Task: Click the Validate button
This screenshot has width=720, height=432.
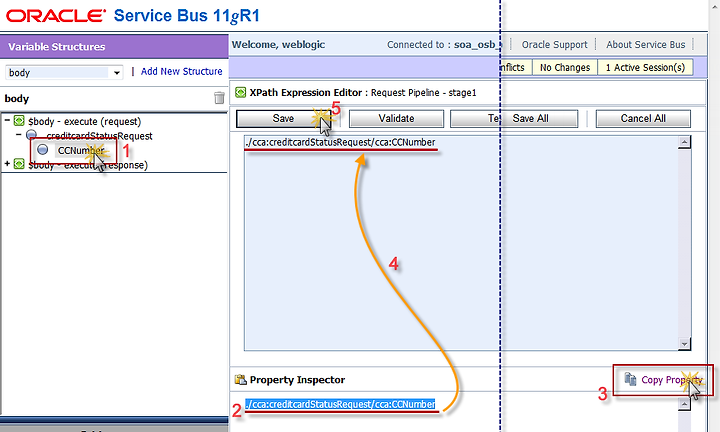Action: click(396, 118)
